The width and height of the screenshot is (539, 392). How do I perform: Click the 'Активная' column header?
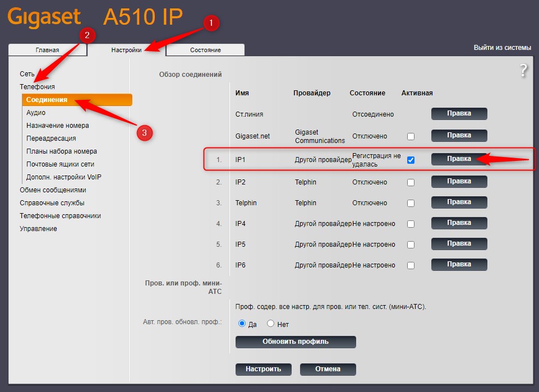point(417,93)
